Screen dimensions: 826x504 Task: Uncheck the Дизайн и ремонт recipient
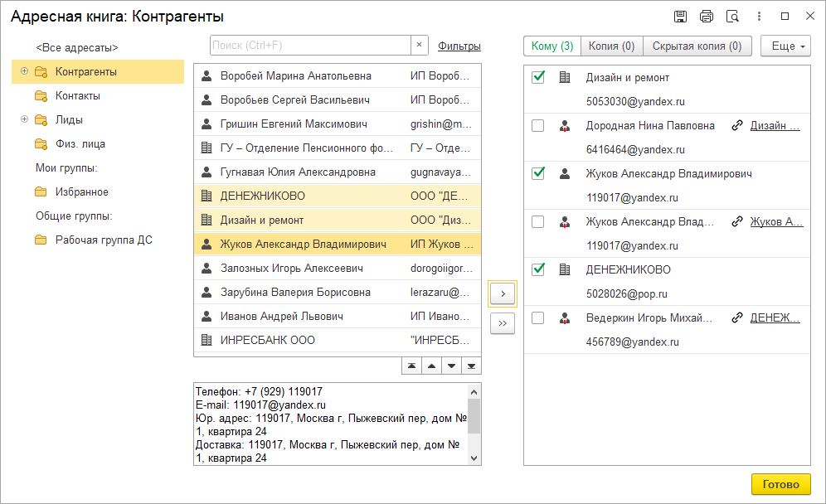click(537, 77)
